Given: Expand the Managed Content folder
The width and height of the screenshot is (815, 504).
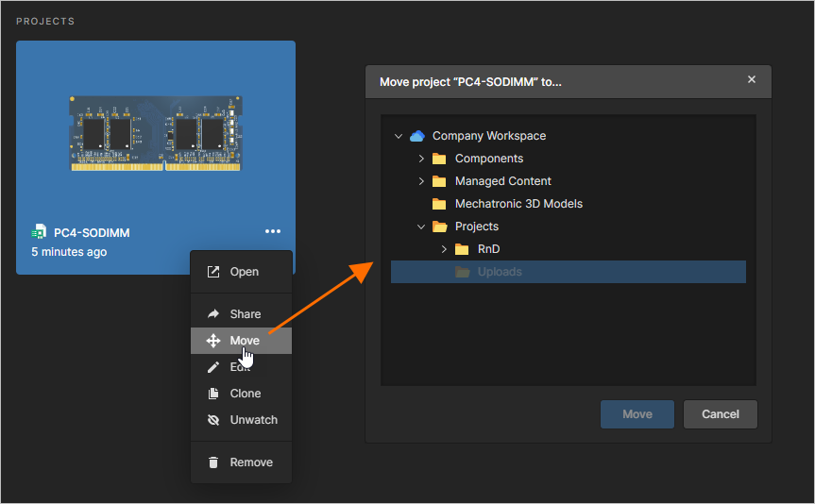Looking at the screenshot, I should (x=421, y=181).
